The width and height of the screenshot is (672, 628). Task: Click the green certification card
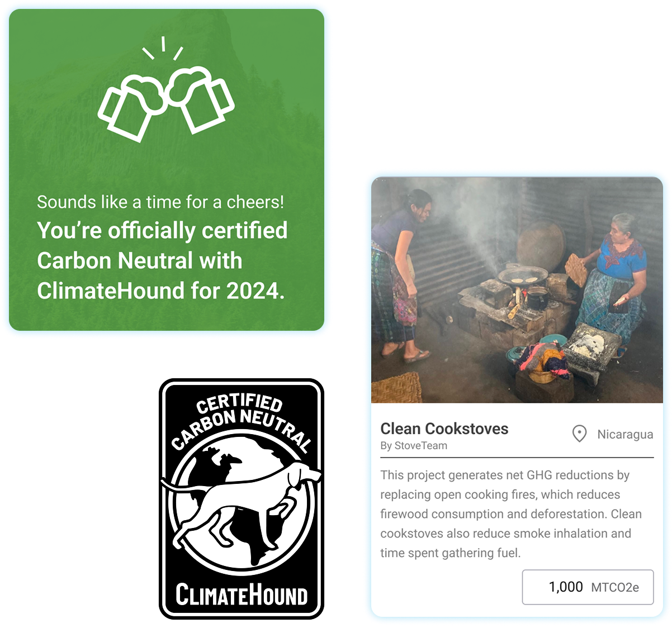[x=167, y=170]
